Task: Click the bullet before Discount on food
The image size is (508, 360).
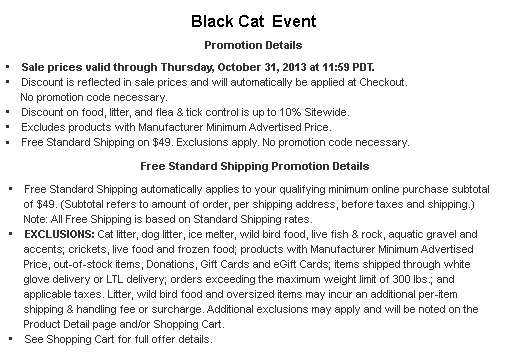Action: (8, 112)
